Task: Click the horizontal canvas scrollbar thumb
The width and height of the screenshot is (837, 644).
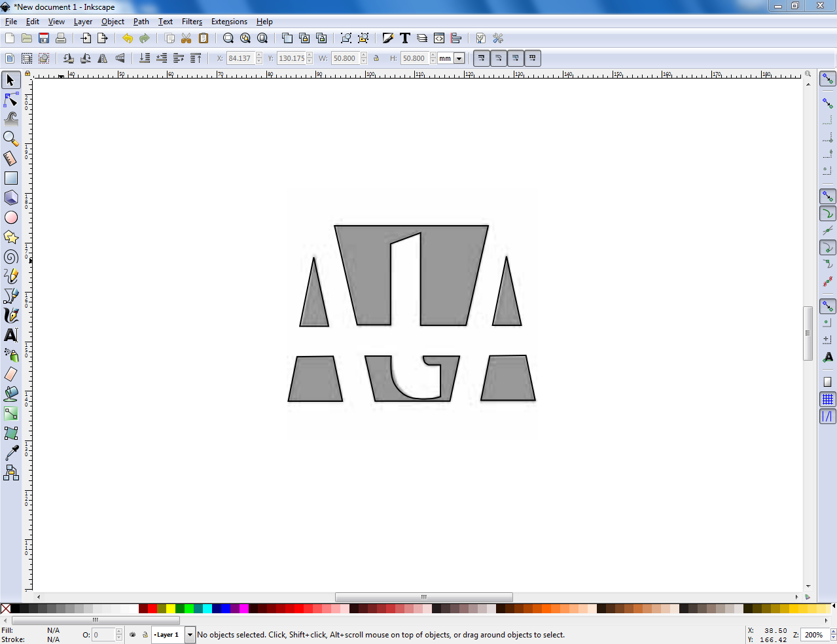Action: point(424,597)
